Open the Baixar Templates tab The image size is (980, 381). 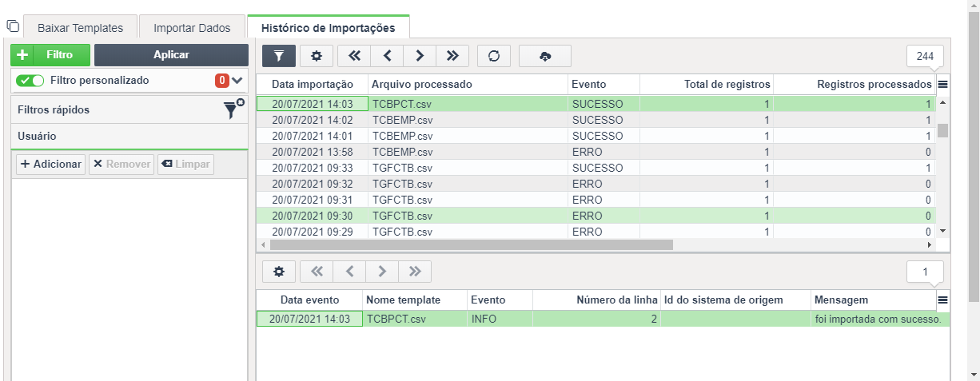point(80,28)
